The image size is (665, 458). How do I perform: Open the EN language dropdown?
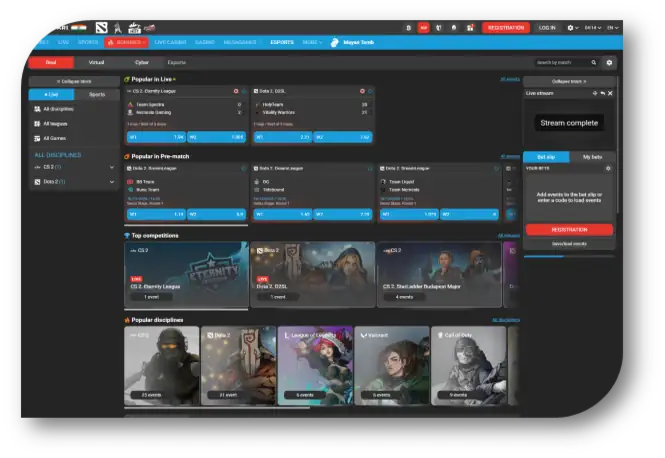613,28
